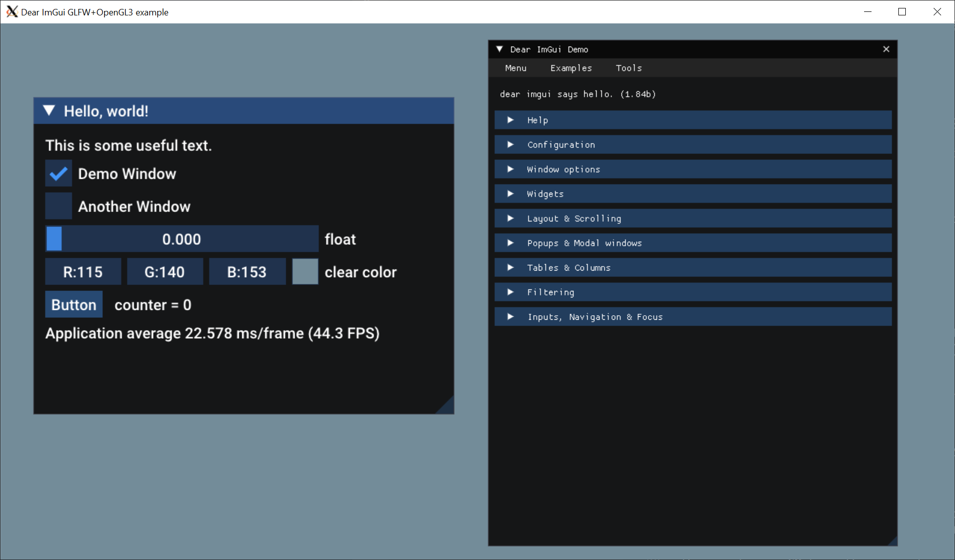
Task: Collapse the Hello, world! window triangle
Action: pos(49,111)
